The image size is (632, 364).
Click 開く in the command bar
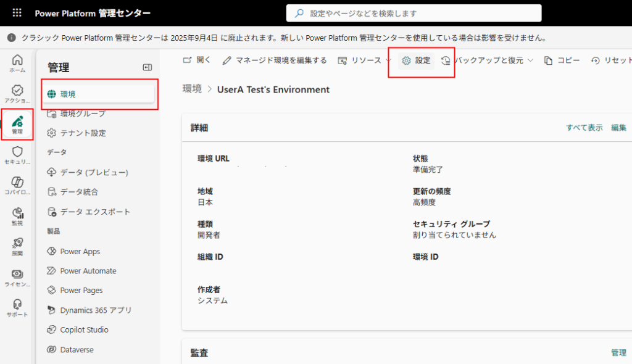[x=197, y=60]
